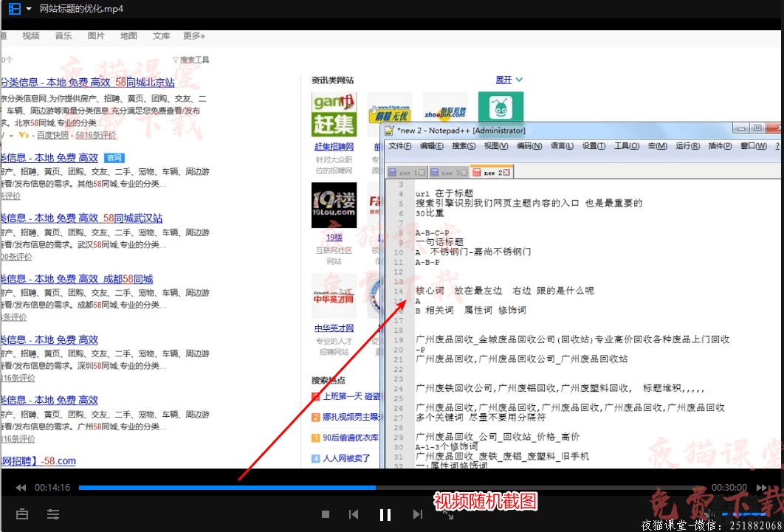Expand the dropdown arrow beside the player menu
Screen dimensions: 784x532
pyautogui.click(x=29, y=9)
